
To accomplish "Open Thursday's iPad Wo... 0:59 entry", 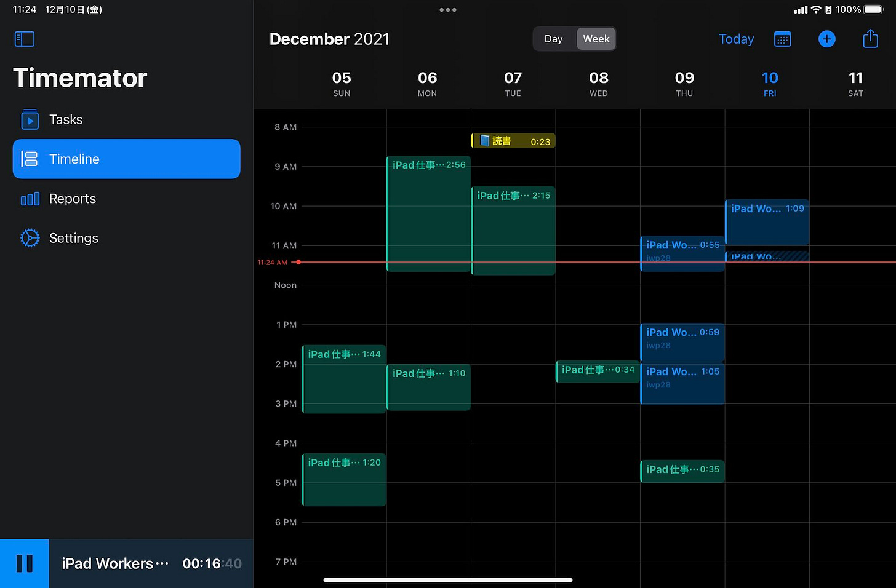I will (682, 343).
